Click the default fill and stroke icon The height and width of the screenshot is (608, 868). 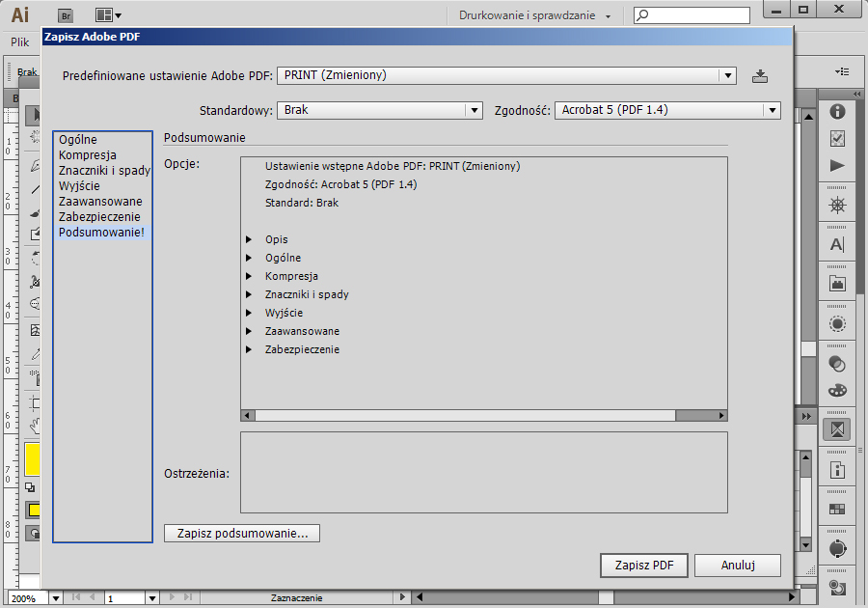click(x=30, y=487)
